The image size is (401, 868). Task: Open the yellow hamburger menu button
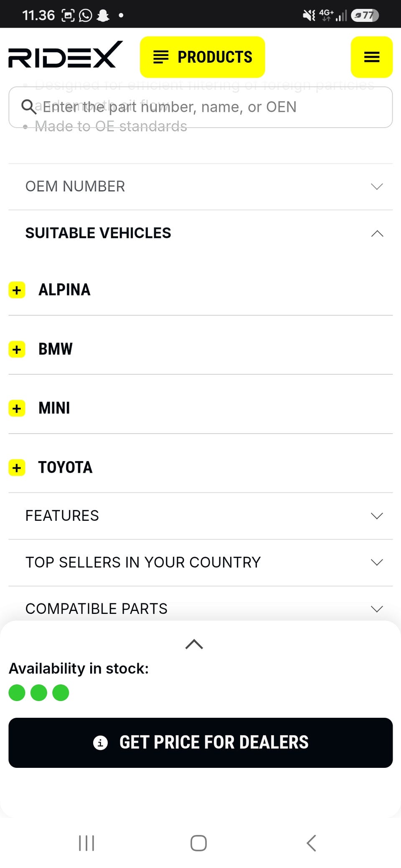(x=371, y=57)
